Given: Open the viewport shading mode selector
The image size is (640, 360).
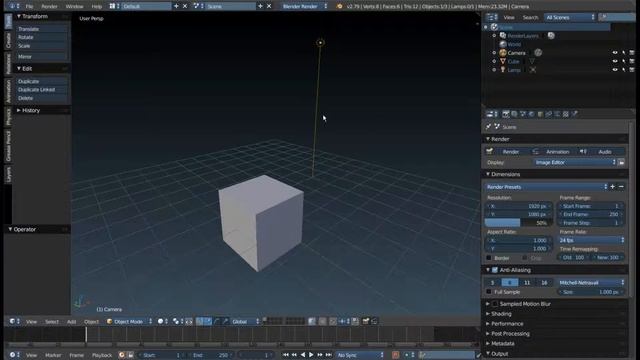Looking at the screenshot, I should click(x=163, y=322).
